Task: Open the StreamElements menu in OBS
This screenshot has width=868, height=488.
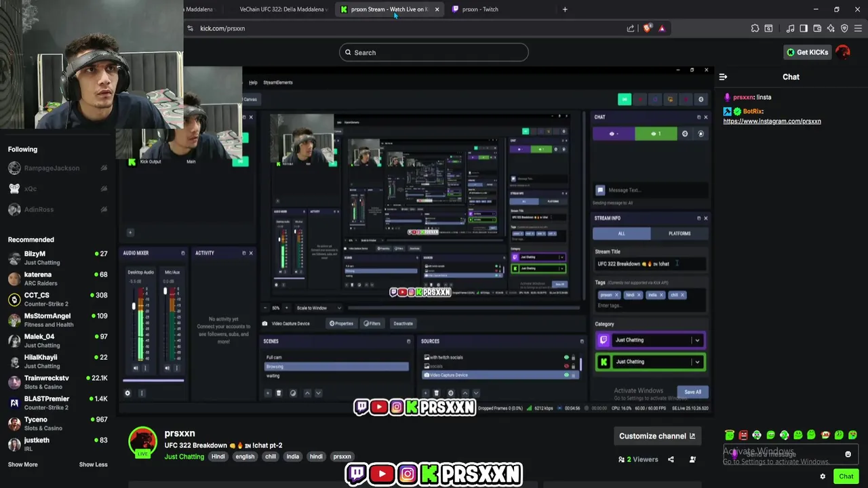Action: click(277, 83)
